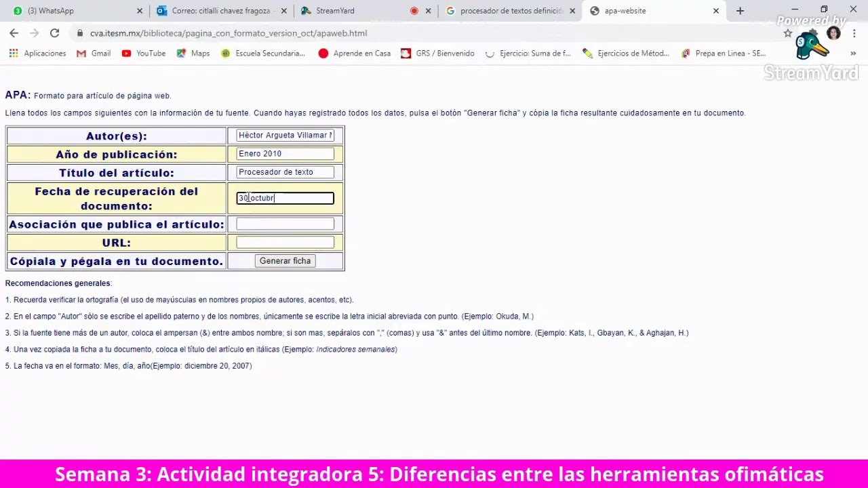Screen dimensions: 868x488
Task: Open the Gmail bookmark
Action: [94, 54]
